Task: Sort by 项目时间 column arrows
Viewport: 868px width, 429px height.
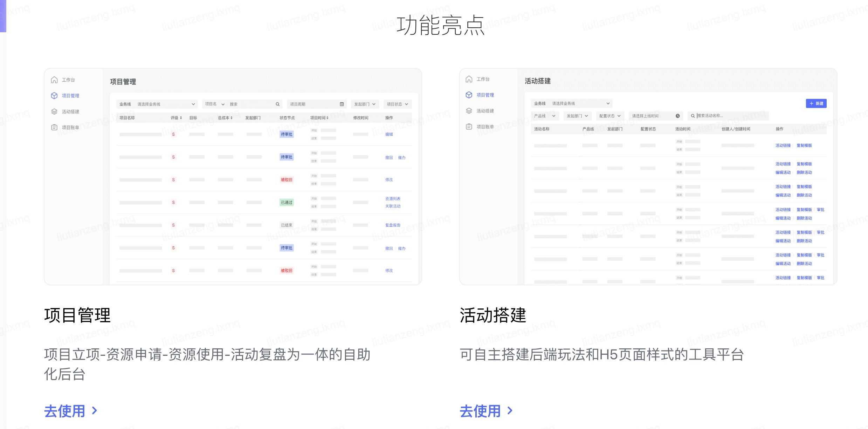Action: [x=328, y=118]
